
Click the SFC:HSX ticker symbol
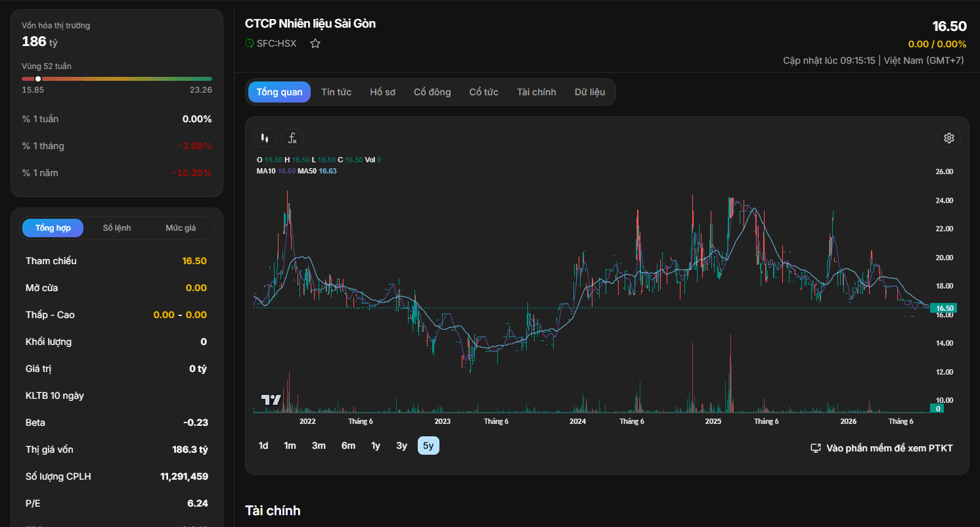277,43
